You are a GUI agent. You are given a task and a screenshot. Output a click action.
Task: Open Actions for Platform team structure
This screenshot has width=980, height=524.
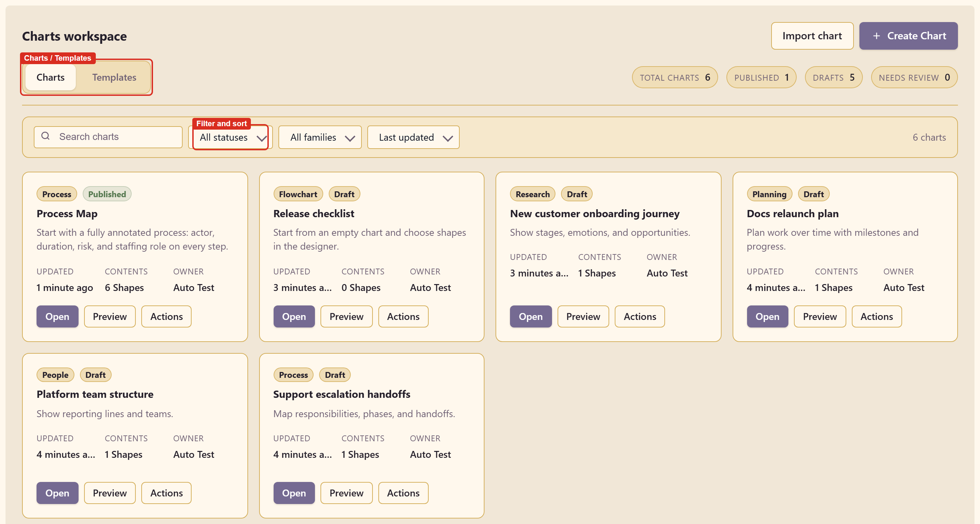tap(166, 493)
